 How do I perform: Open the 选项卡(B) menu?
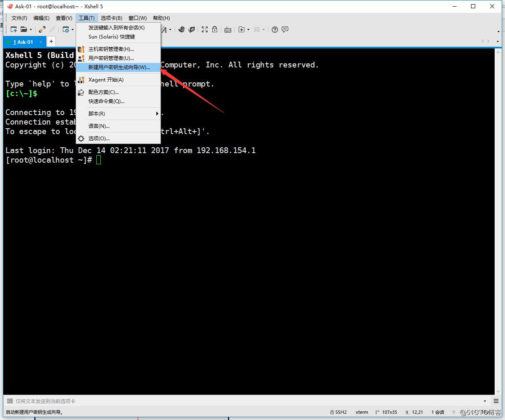(112, 18)
